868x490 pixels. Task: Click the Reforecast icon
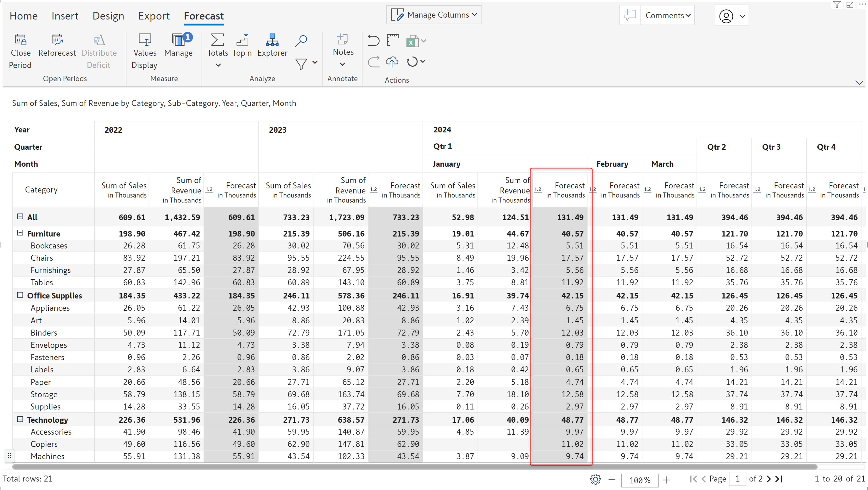(57, 40)
